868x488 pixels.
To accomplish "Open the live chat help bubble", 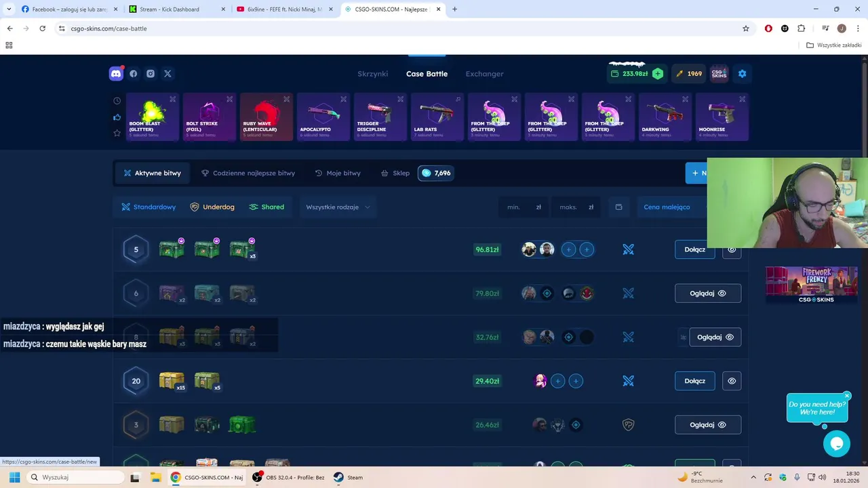I will pos(837,444).
